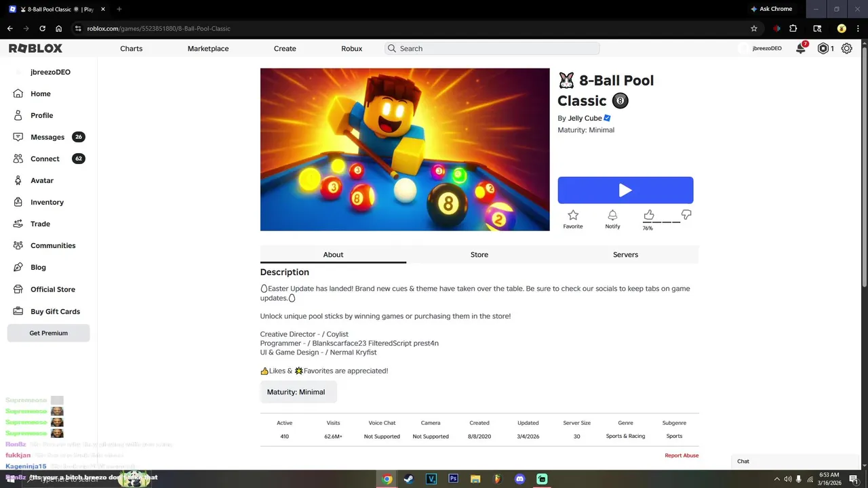868x488 pixels.
Task: Open the Chrome three-dot menu
Action: pos(859,28)
